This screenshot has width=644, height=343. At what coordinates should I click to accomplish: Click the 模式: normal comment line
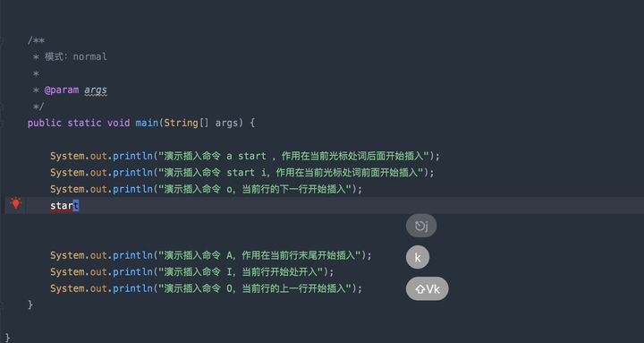[x=71, y=56]
